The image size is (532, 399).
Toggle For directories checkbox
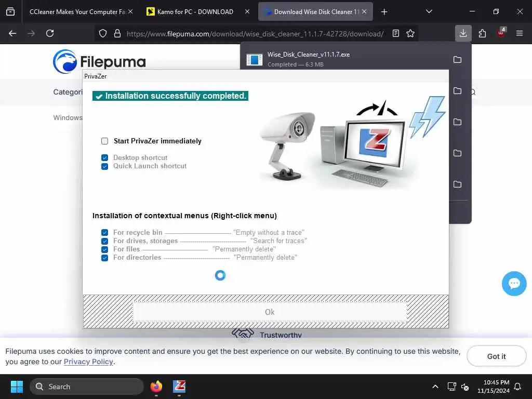(x=104, y=258)
